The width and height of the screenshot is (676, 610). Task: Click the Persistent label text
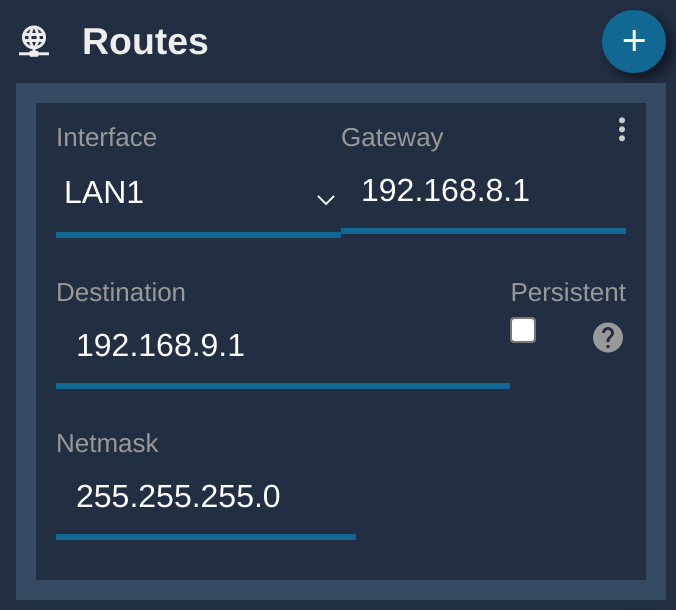[x=568, y=292]
